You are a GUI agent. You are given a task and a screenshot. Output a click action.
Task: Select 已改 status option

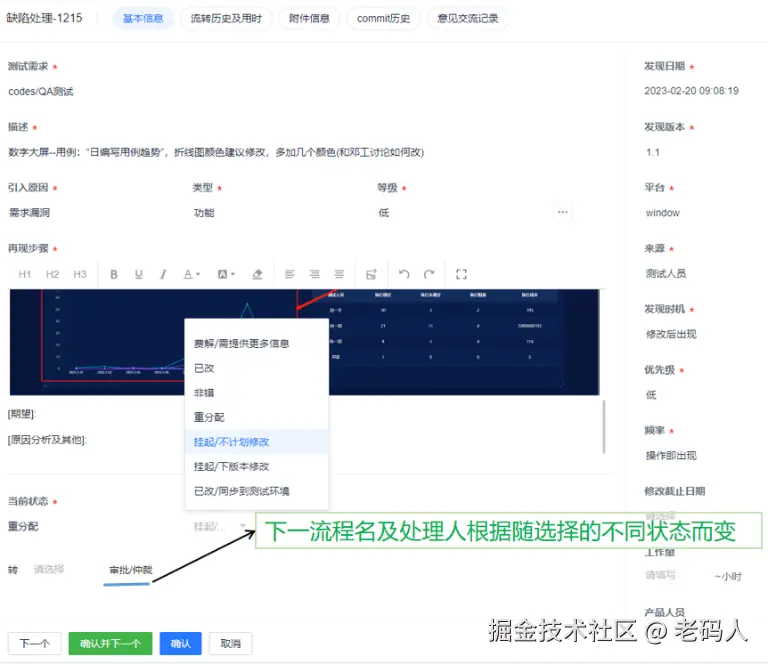pyautogui.click(x=256, y=368)
